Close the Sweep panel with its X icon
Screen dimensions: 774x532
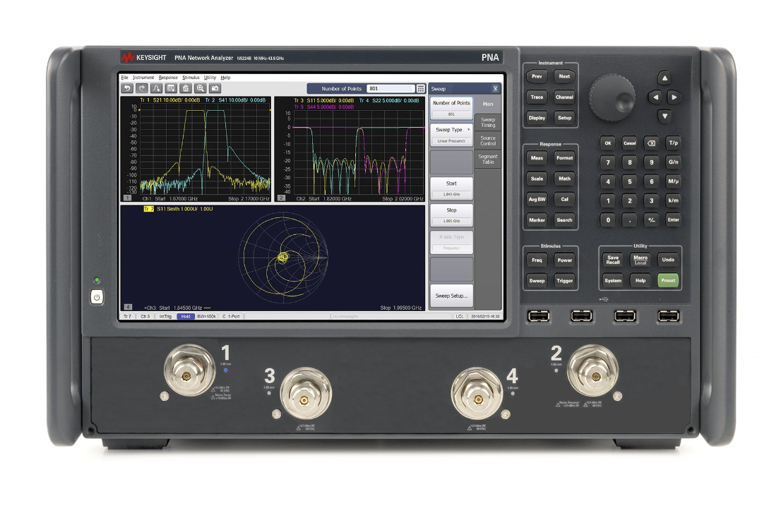coord(495,89)
